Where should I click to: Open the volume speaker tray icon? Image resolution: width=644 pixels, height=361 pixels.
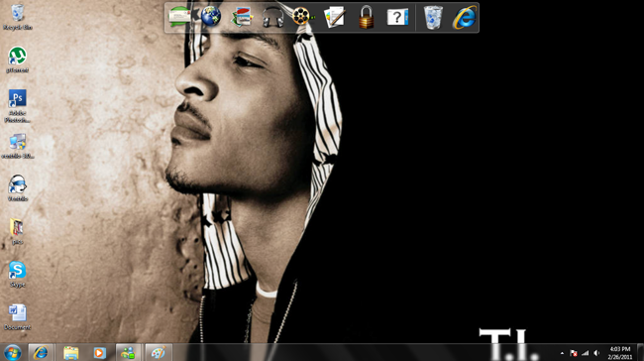[x=596, y=353]
